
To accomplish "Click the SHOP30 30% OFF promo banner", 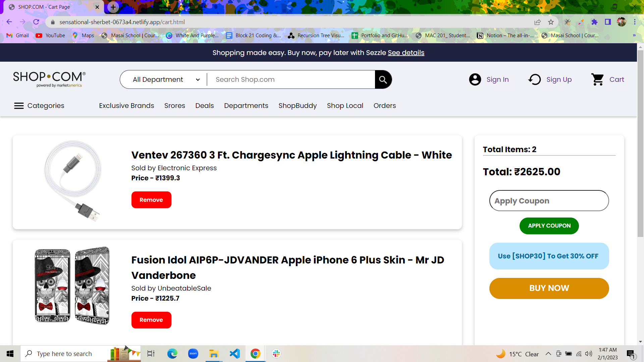I will pyautogui.click(x=549, y=256).
